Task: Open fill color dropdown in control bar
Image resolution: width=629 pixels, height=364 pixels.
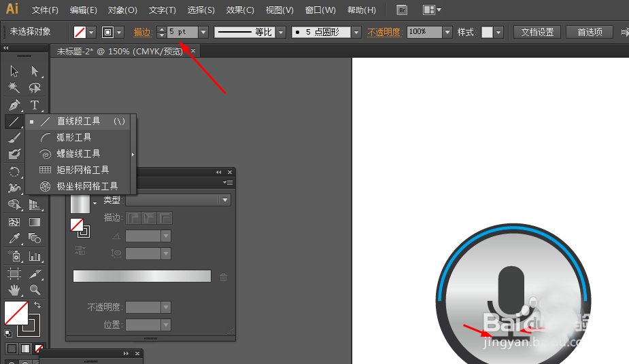Action: (x=92, y=32)
